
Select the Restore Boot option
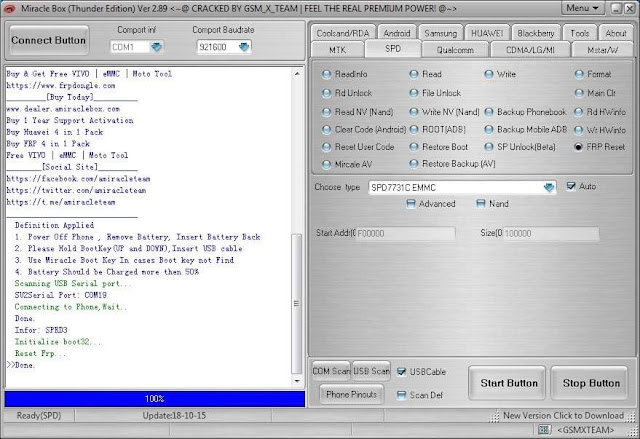click(x=439, y=147)
